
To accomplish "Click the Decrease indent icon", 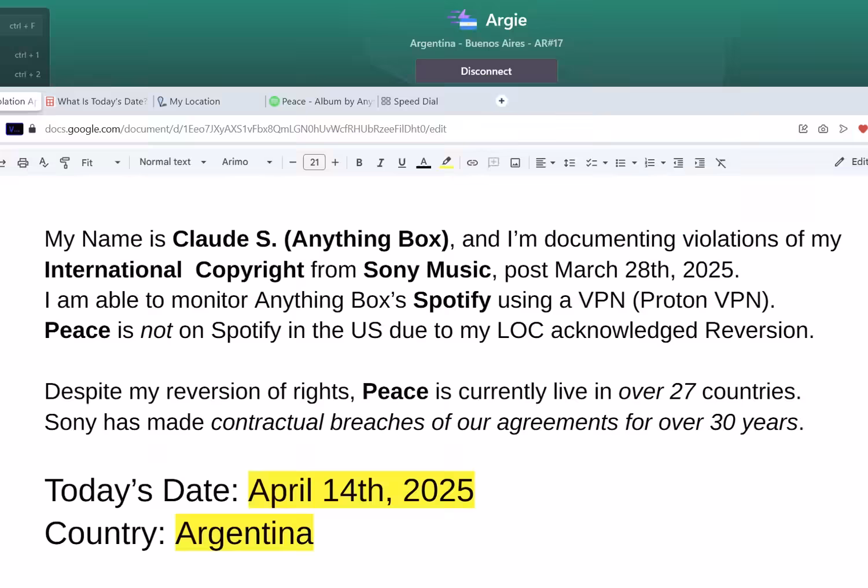I will pyautogui.click(x=678, y=163).
